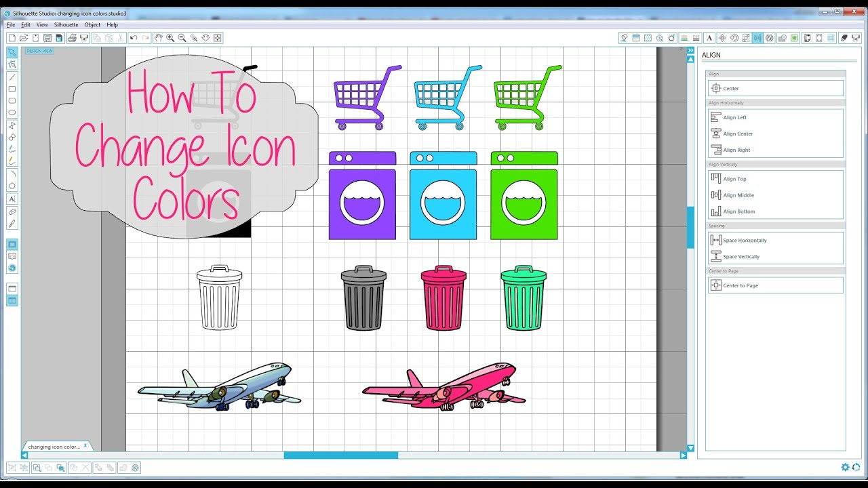Image resolution: width=868 pixels, height=488 pixels.
Task: Select the Eraser tool
Action: [x=12, y=211]
